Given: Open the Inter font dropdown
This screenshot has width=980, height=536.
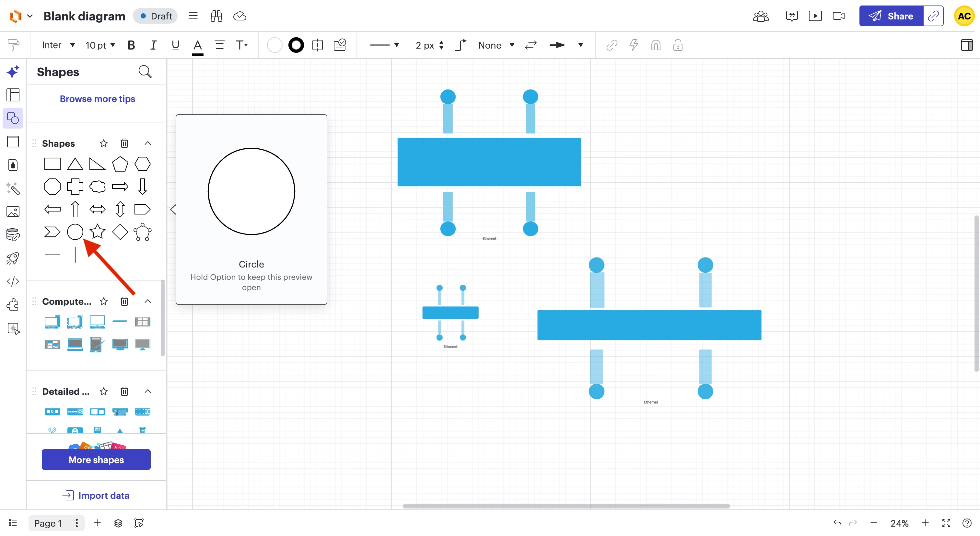Looking at the screenshot, I should point(58,45).
